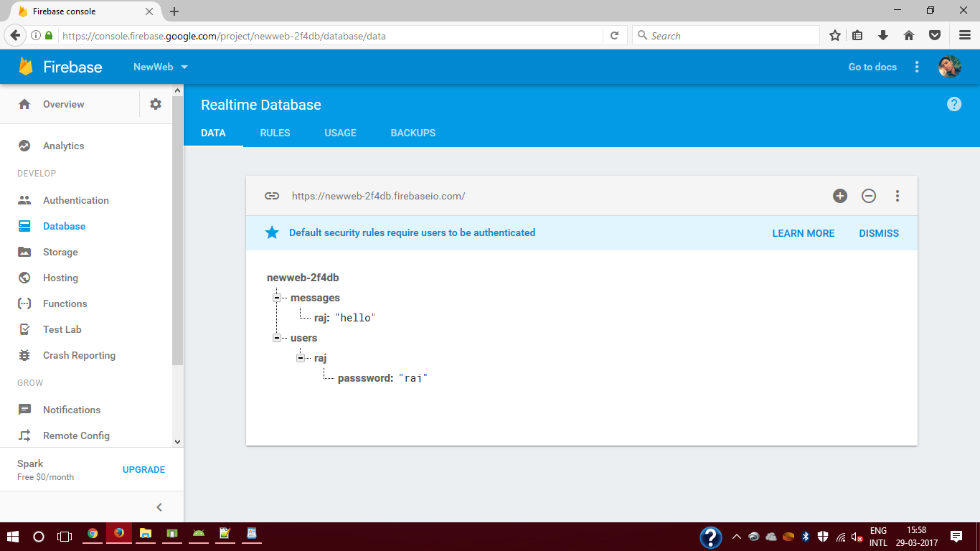The image size is (980, 551).
Task: Collapse the sidebar with chevron
Action: pos(159,507)
